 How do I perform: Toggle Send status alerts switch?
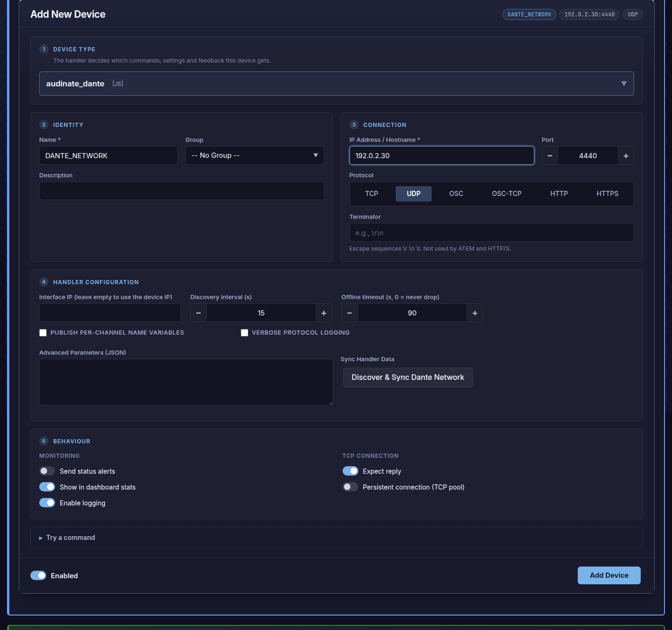pyautogui.click(x=47, y=471)
